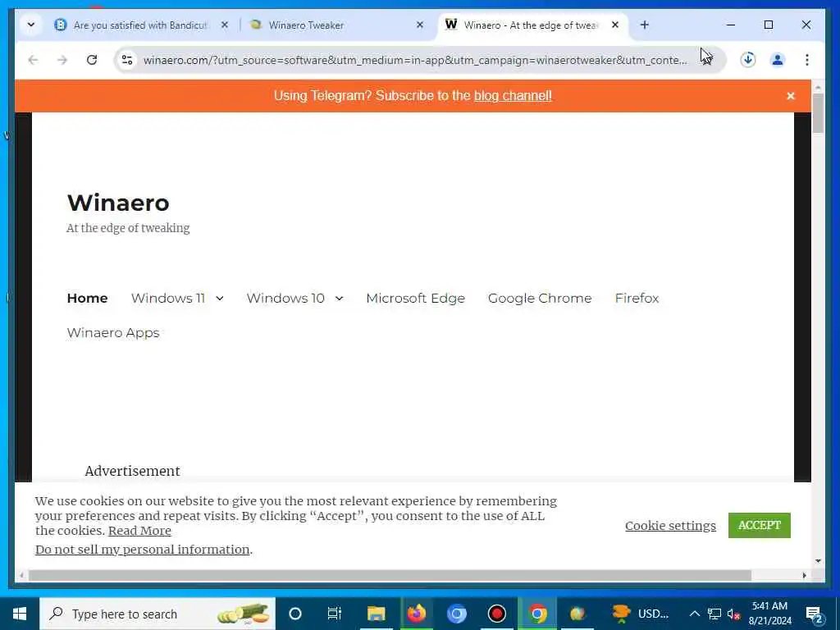Go back to previous page
Screen dimensions: 840x630
pos(33,60)
